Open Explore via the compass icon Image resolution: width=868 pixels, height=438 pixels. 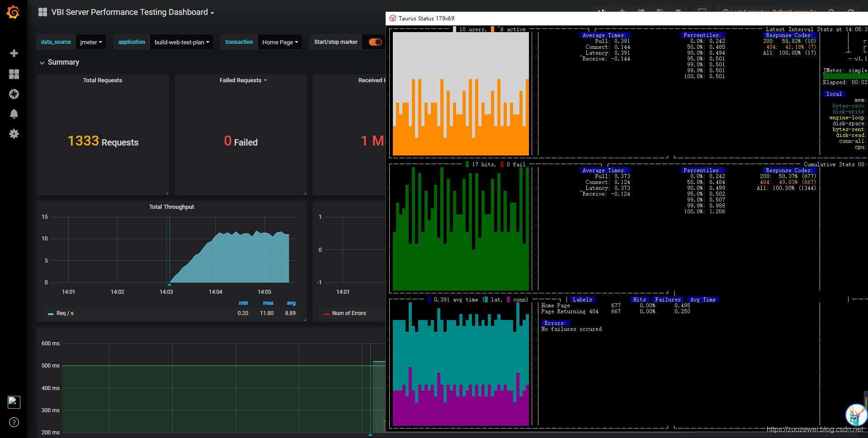(x=14, y=94)
